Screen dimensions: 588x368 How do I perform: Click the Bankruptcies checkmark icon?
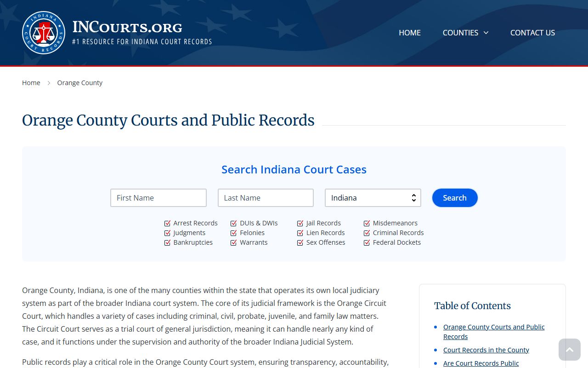click(x=168, y=242)
